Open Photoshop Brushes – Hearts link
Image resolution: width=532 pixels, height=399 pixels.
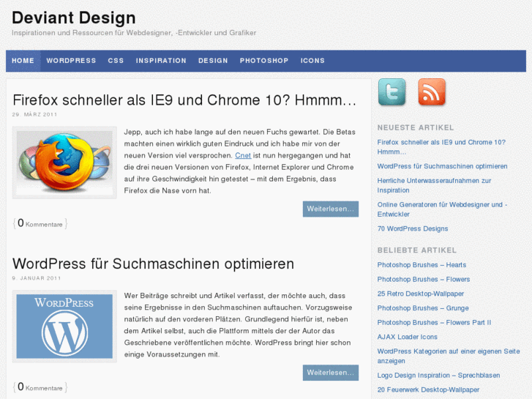422,265
